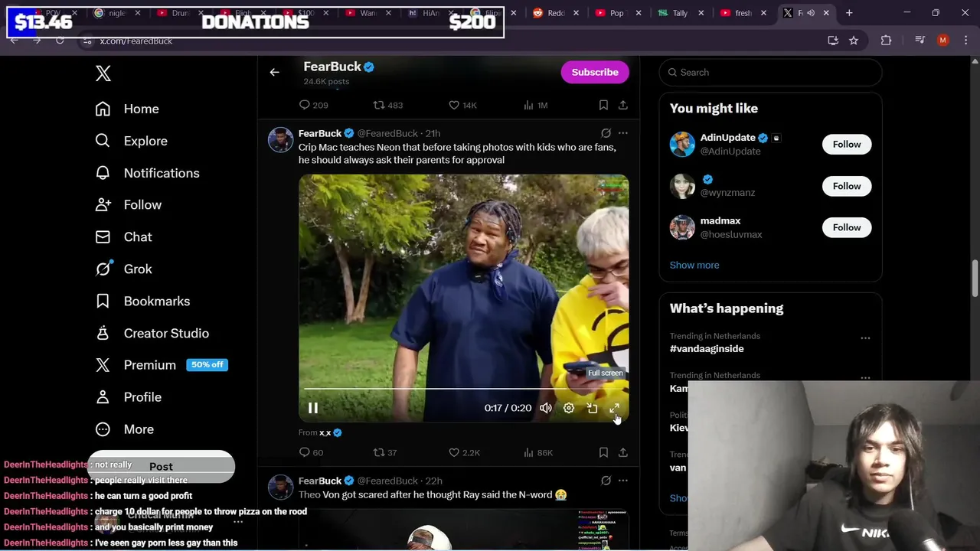Open the three-dot menu on the 22h post
Viewport: 980px width, 551px height.
tap(623, 481)
